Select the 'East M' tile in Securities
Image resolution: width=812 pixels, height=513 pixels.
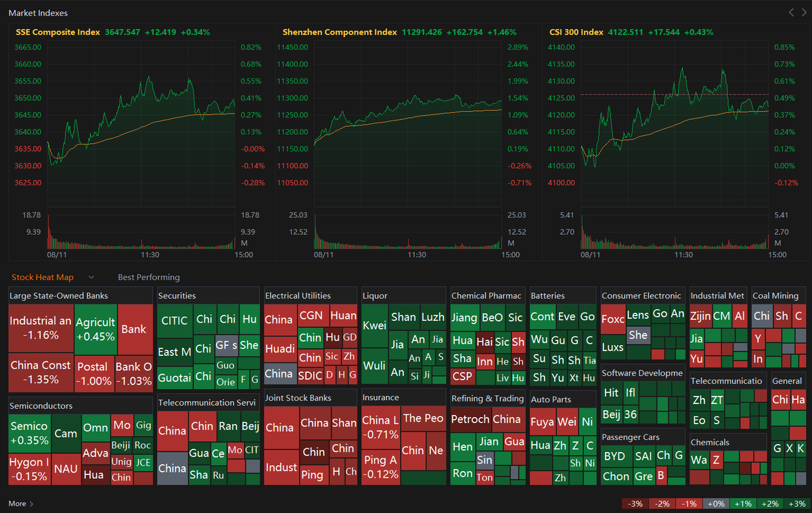tap(175, 351)
